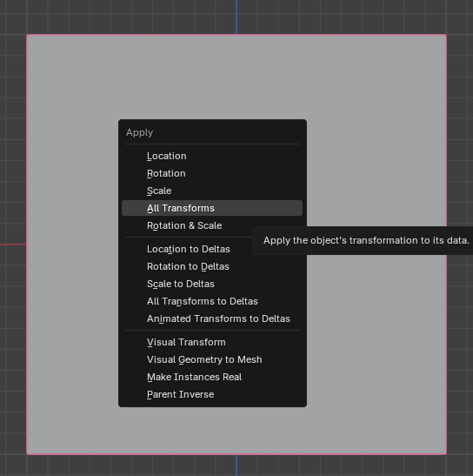Click the Parent Inverse entry
The height and width of the screenshot is (476, 473).
pos(212,394)
